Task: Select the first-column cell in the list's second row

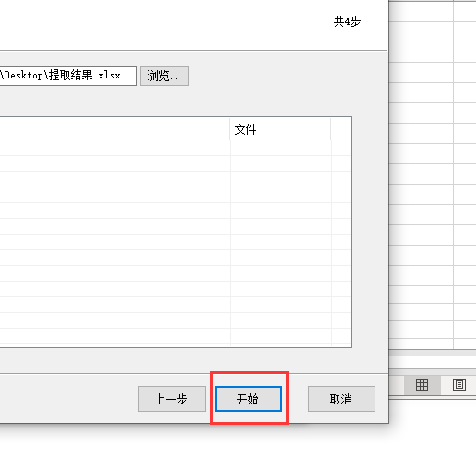Action: click(x=114, y=163)
